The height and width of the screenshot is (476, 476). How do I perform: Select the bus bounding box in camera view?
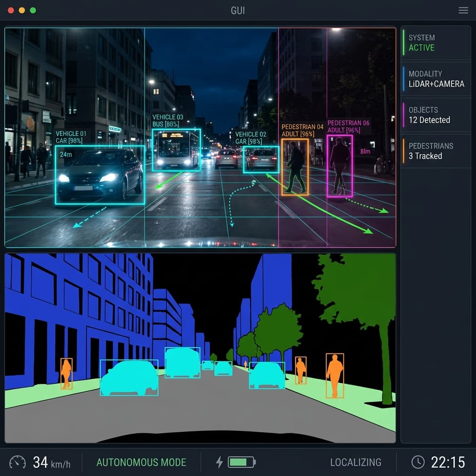[x=176, y=150]
